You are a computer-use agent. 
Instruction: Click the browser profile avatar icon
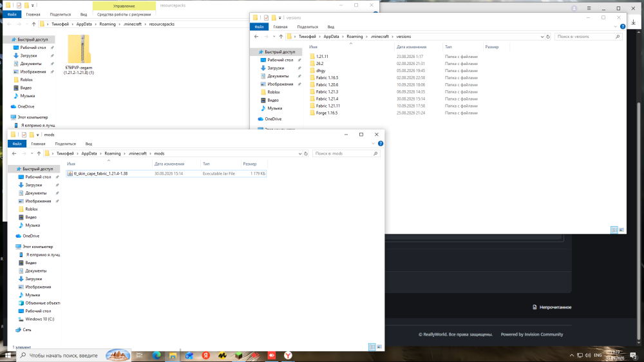(574, 8)
